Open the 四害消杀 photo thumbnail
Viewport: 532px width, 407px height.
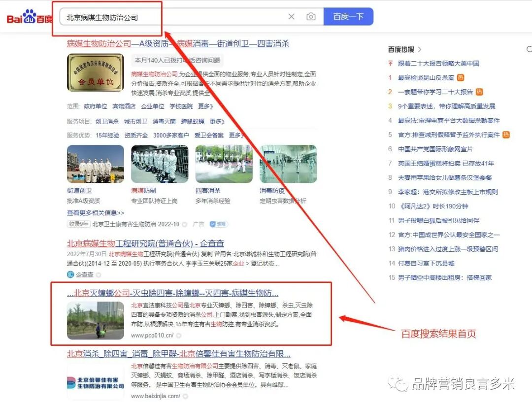(x=224, y=164)
